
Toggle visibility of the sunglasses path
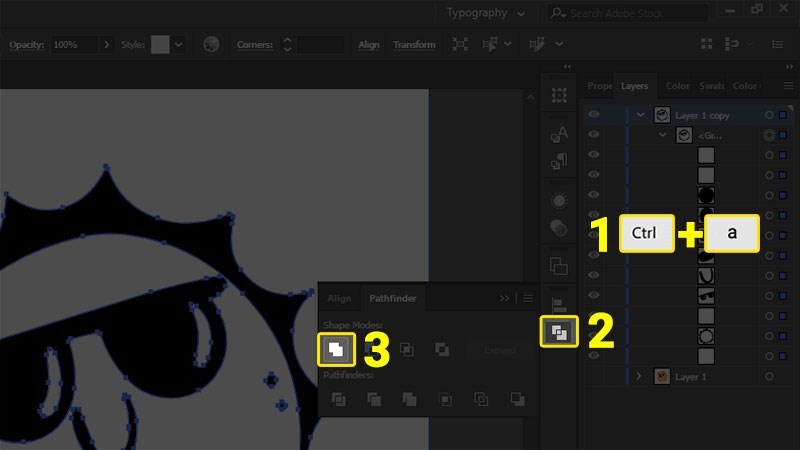pos(594,295)
